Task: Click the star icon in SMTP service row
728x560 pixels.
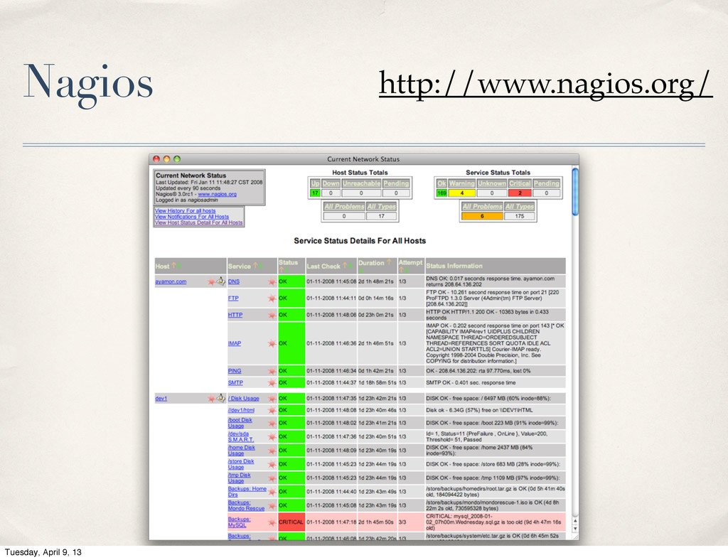Action: [x=272, y=383]
